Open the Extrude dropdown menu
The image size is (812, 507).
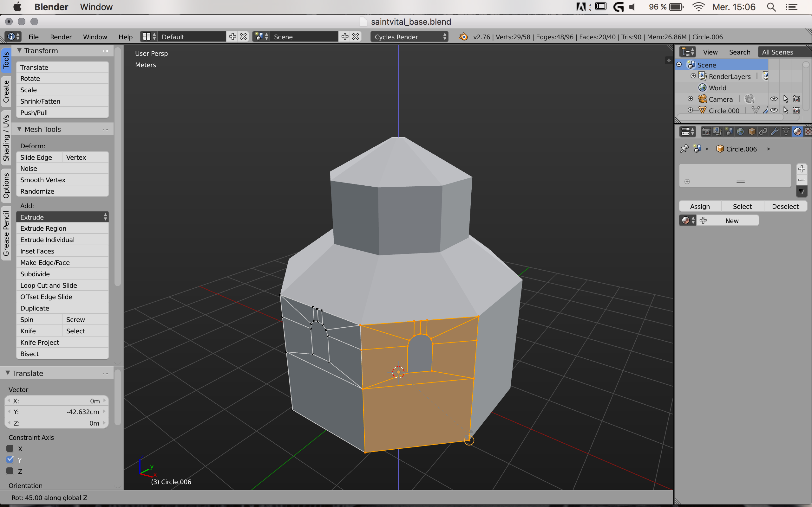(62, 217)
